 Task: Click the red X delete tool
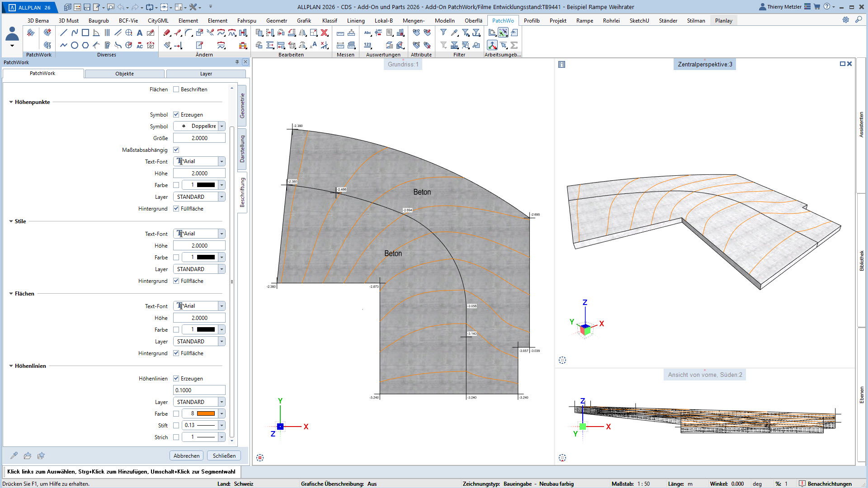(x=324, y=33)
